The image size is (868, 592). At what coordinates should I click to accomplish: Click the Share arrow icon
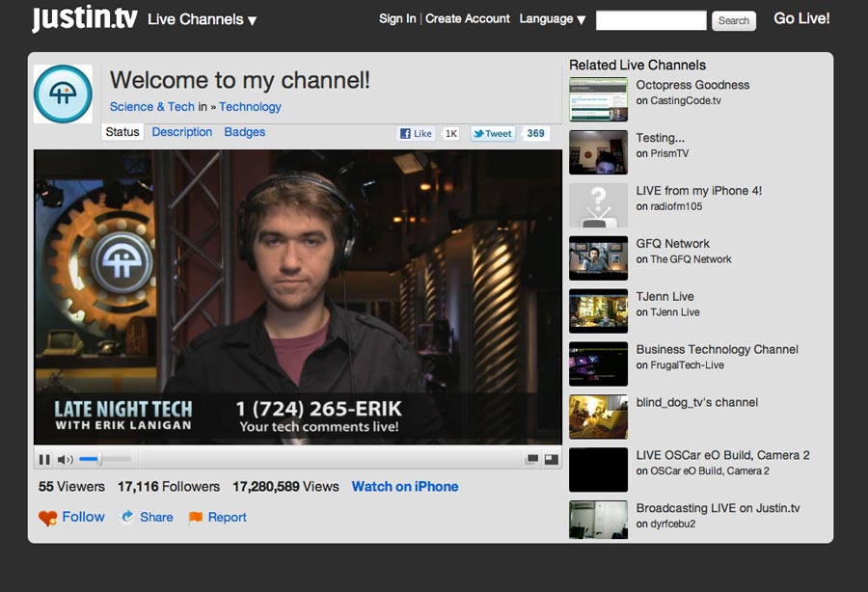click(x=127, y=517)
